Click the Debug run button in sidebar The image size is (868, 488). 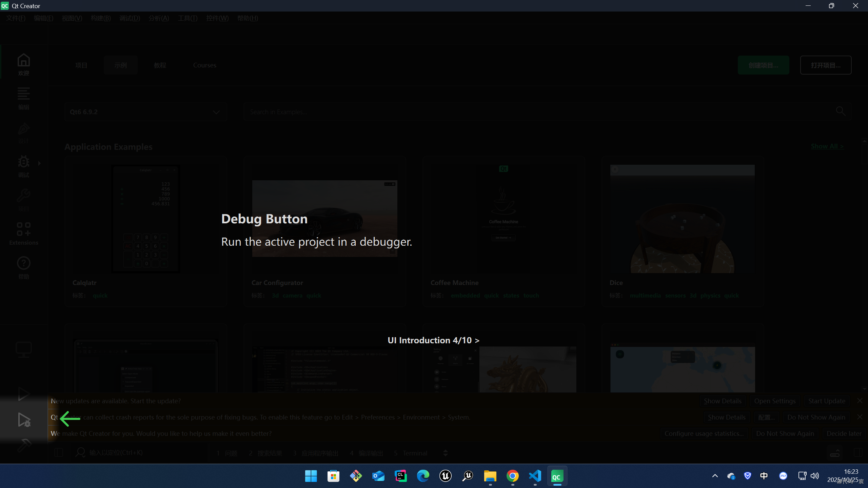pos(24,420)
